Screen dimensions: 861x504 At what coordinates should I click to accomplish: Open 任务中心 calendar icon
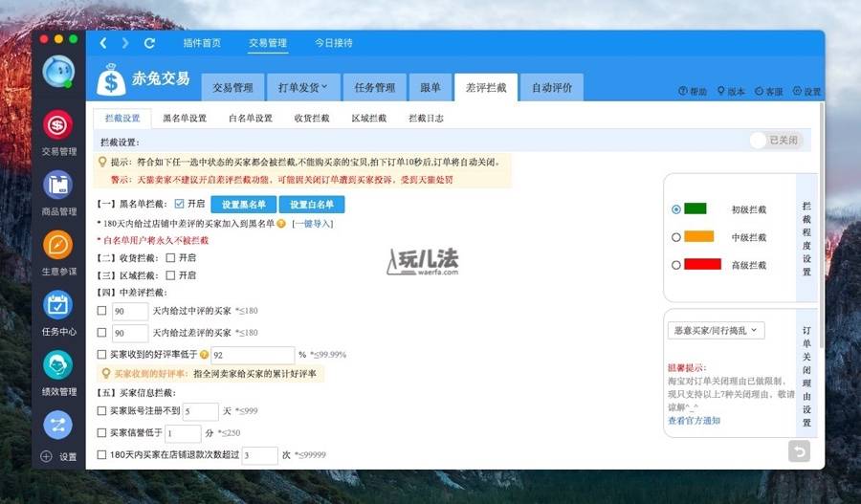tap(58, 306)
